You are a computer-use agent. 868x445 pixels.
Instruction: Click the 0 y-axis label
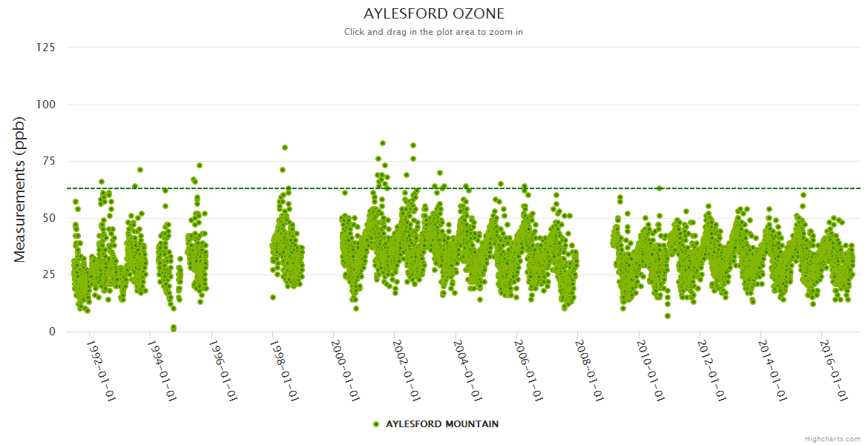(51, 332)
